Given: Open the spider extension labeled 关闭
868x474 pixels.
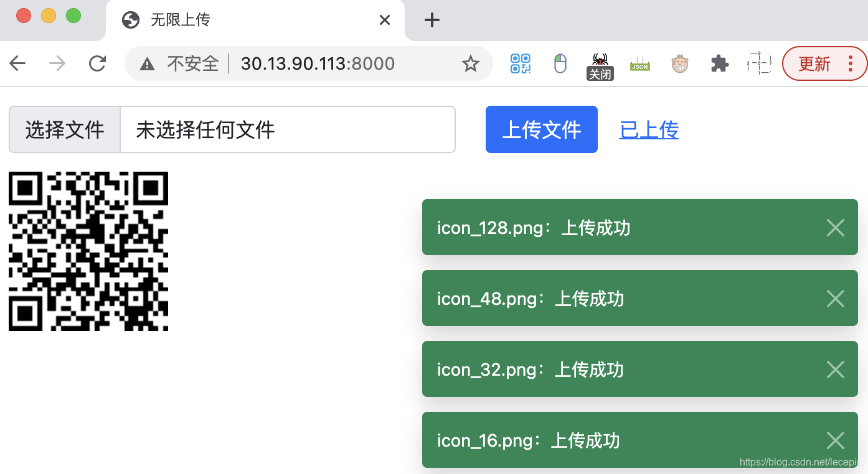Looking at the screenshot, I should (x=600, y=66).
